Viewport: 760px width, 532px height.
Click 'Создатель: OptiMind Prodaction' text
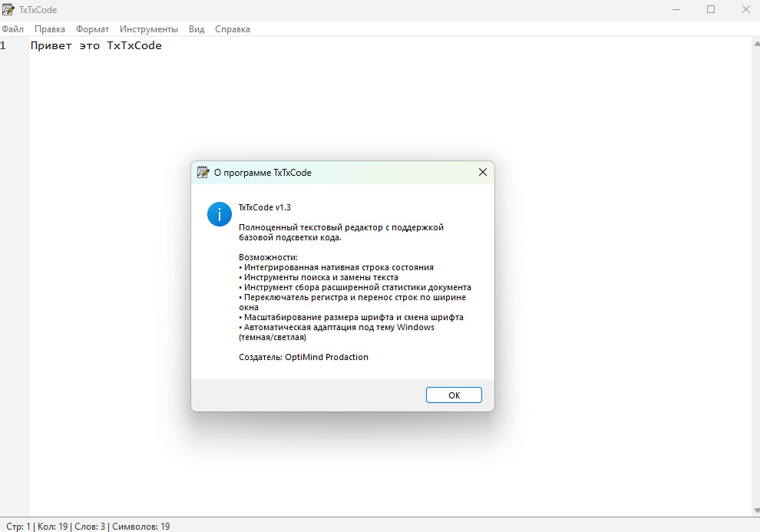click(303, 357)
